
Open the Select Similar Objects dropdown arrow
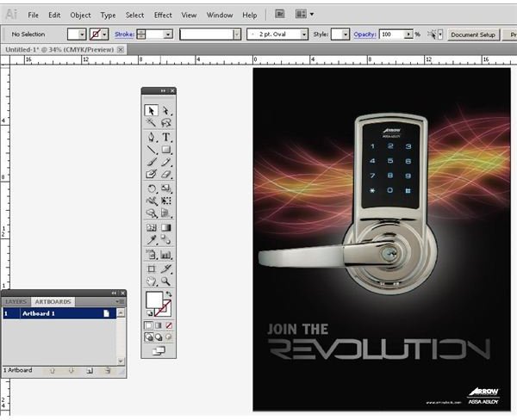440,34
